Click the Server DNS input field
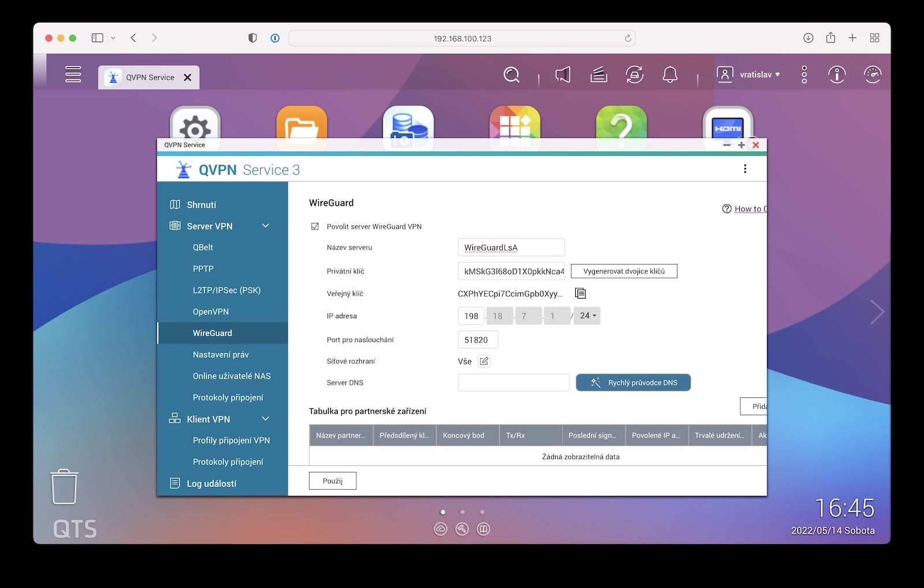 513,382
